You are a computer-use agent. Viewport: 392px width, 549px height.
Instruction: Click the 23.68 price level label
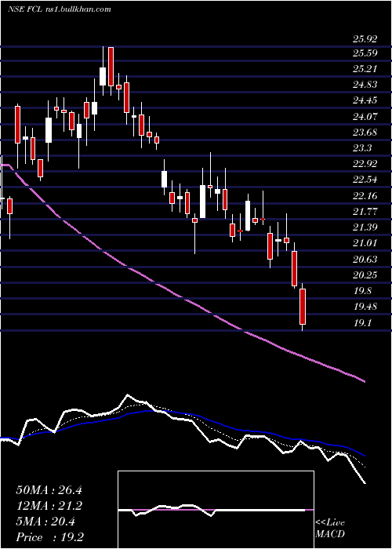click(x=365, y=133)
